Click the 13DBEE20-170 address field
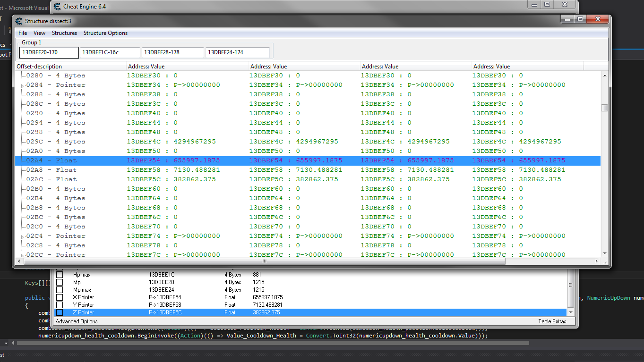 tap(49, 52)
